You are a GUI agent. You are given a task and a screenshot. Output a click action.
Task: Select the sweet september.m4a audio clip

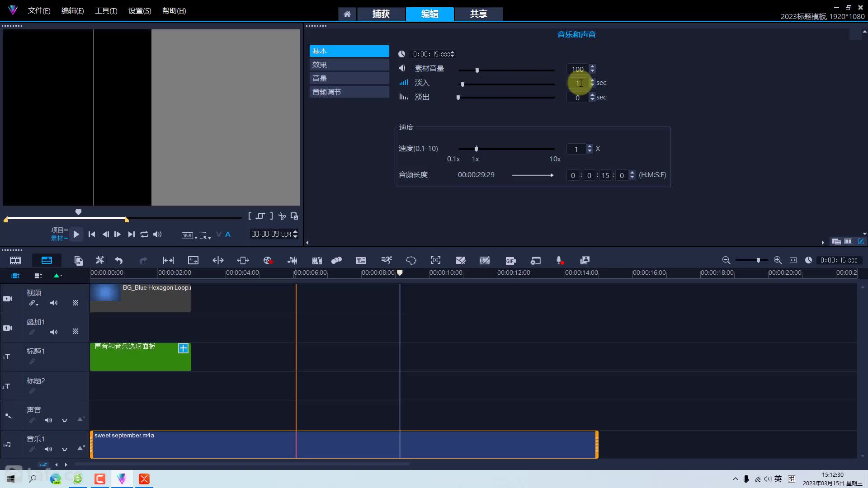click(x=344, y=445)
